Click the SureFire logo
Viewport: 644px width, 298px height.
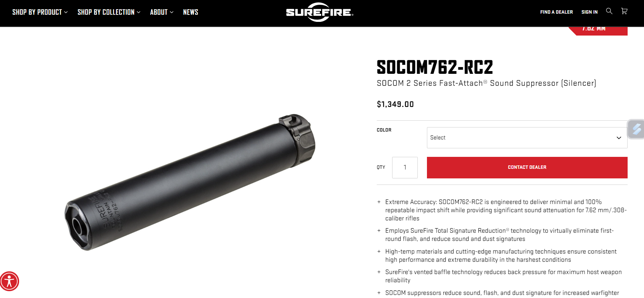pyautogui.click(x=320, y=12)
